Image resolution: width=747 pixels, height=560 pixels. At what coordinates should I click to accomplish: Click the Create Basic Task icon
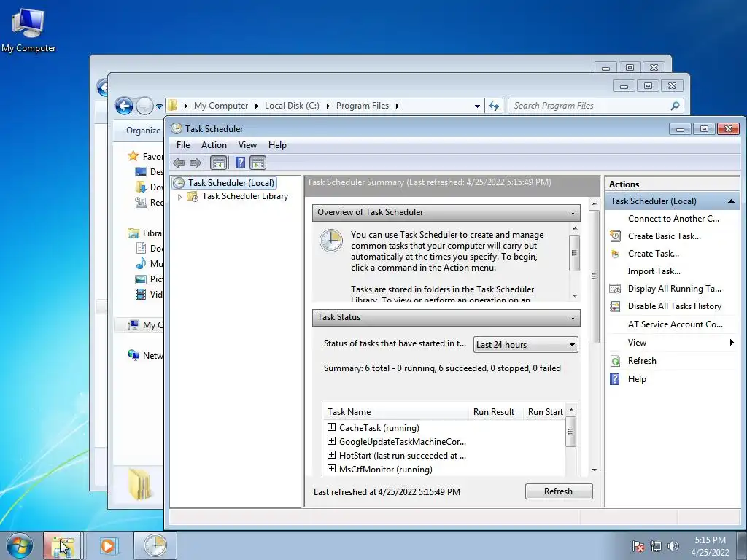point(615,236)
